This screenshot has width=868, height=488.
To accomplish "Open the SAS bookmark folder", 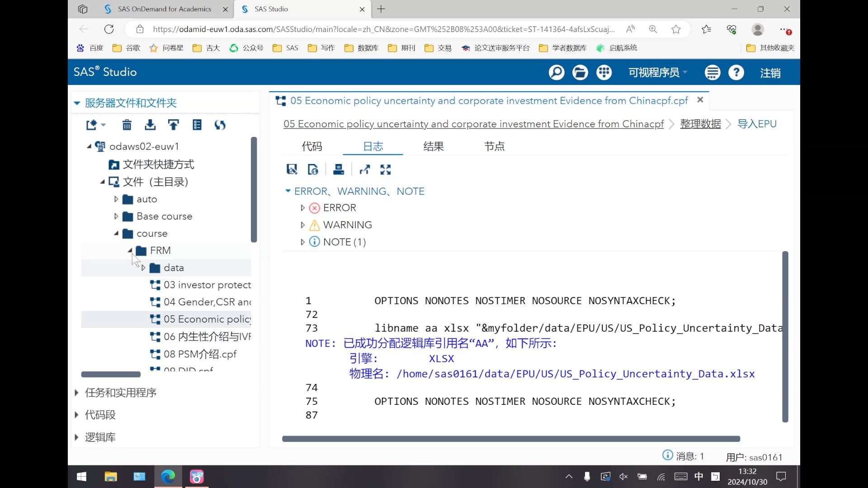I will (x=286, y=48).
